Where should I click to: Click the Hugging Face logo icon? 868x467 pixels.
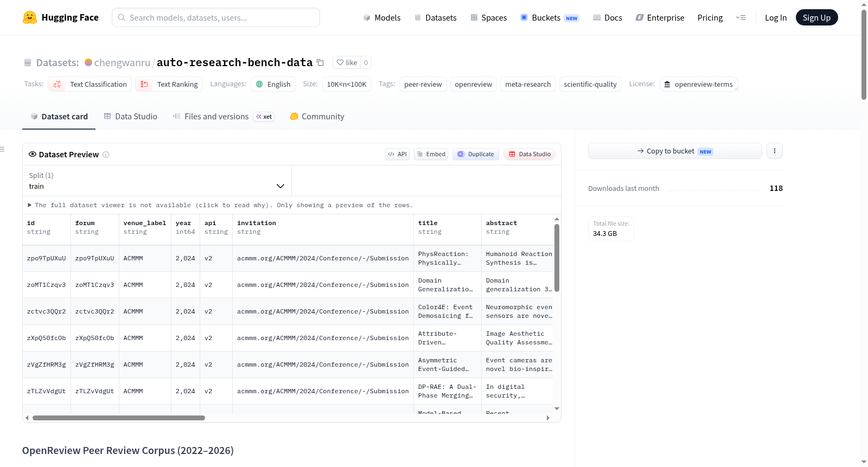pyautogui.click(x=30, y=17)
